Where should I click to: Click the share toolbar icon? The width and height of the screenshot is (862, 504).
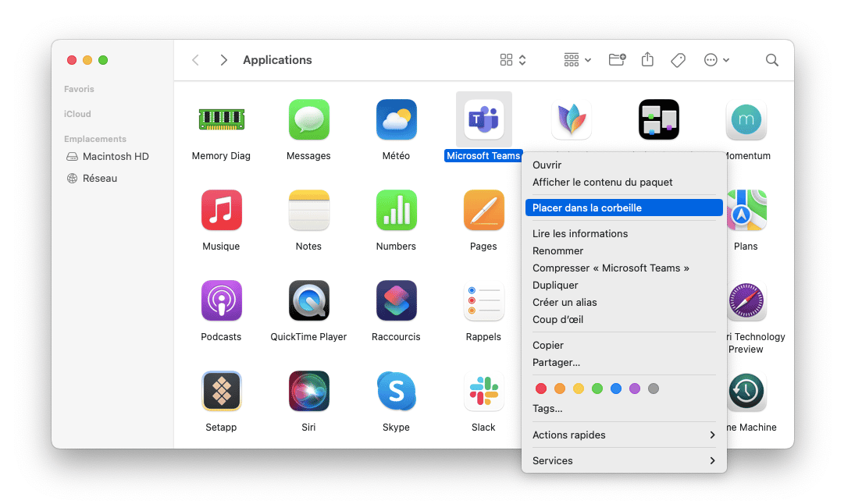point(647,59)
